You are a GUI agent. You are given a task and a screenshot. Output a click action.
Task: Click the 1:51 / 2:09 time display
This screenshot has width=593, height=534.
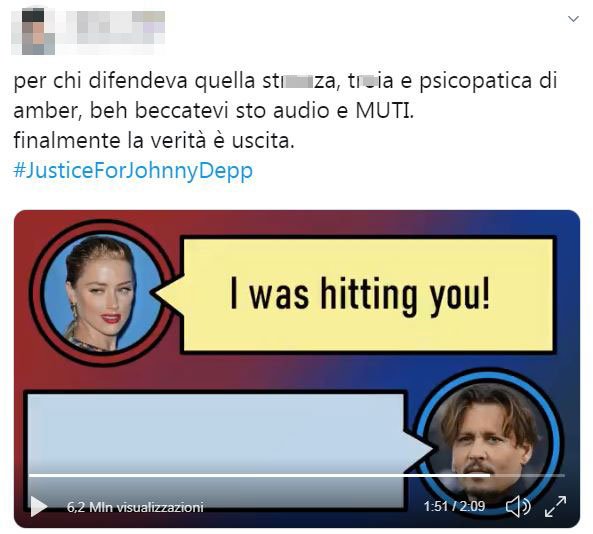(454, 506)
